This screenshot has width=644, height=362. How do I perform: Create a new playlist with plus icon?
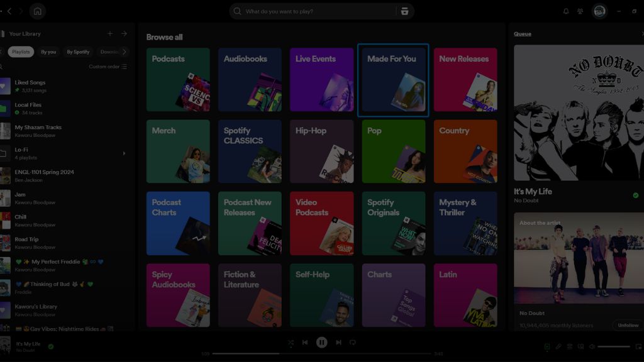tap(110, 34)
